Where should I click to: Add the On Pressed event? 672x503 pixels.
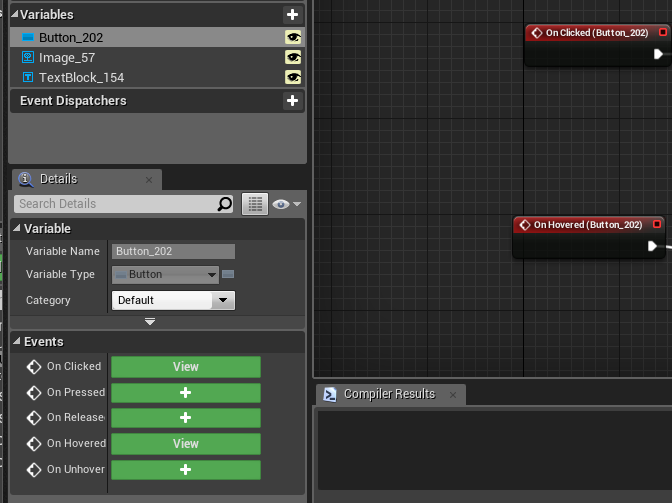click(186, 392)
